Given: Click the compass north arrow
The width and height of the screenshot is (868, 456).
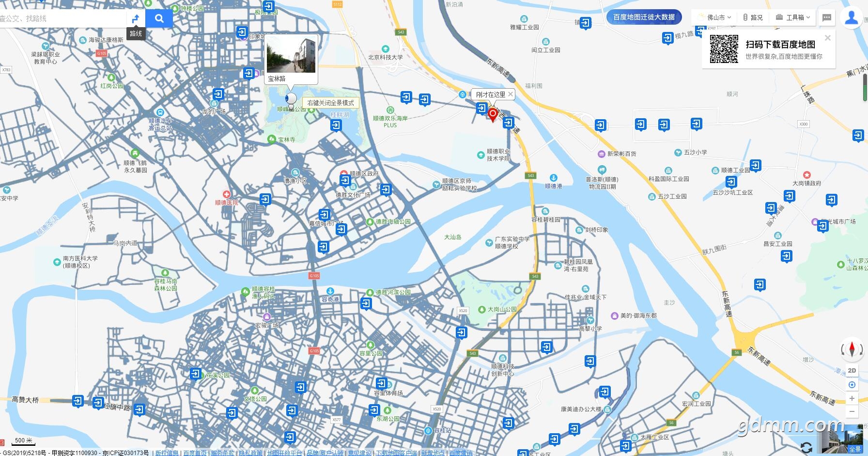Looking at the screenshot, I should click(x=852, y=349).
